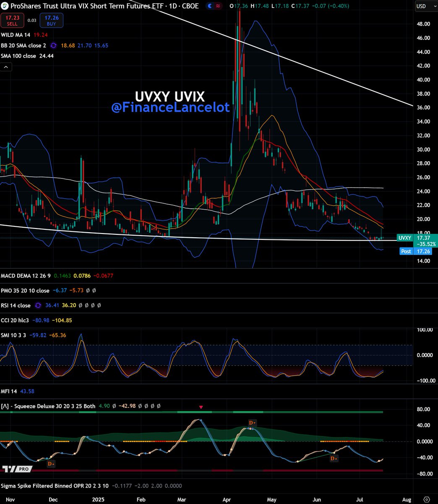Select the Sigma Spike Filtered Binned OPR legend

coord(55,486)
